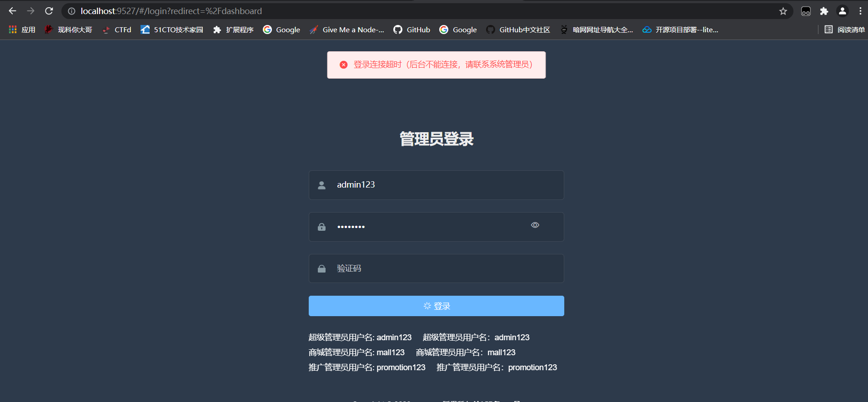Focus the admin123 username field
This screenshot has width=868, height=402.
point(437,185)
